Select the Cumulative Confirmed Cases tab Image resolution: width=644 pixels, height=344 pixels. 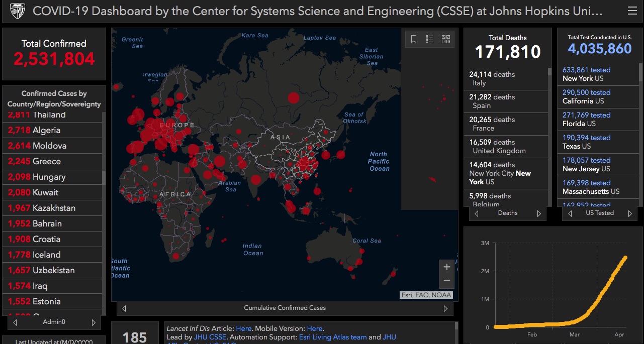point(285,308)
